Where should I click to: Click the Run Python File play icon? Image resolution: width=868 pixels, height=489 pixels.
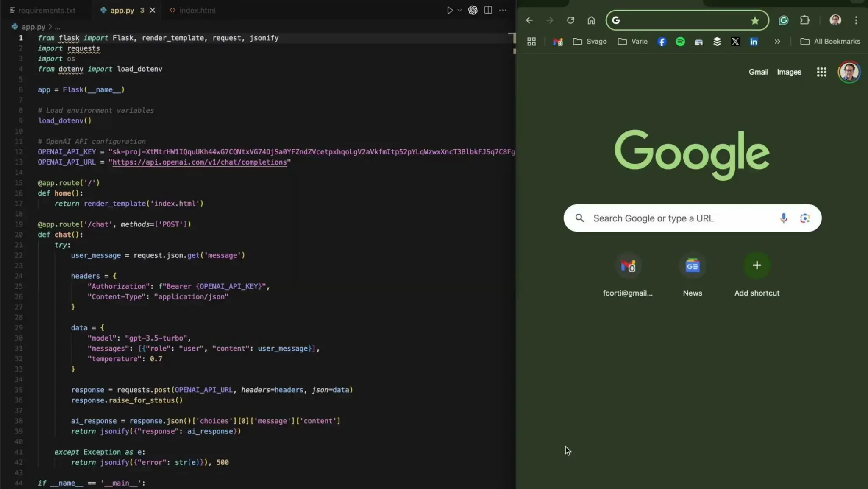450,10
